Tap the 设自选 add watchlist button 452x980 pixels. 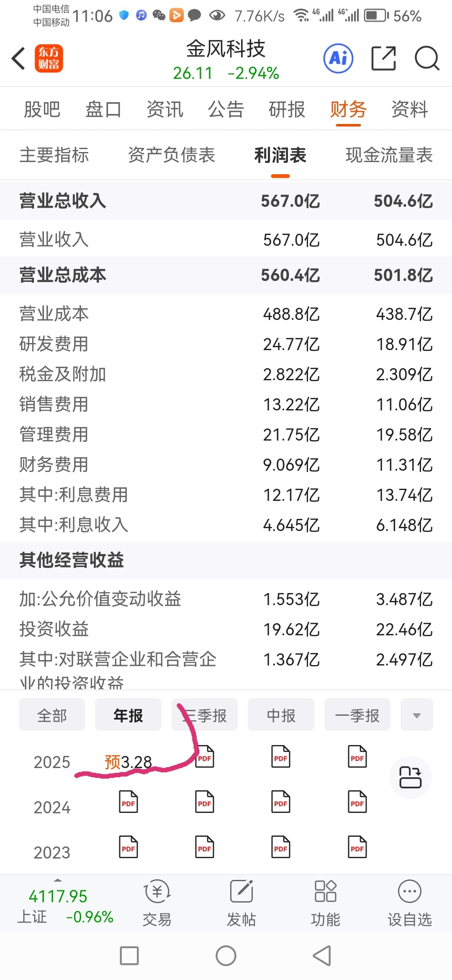(410, 903)
